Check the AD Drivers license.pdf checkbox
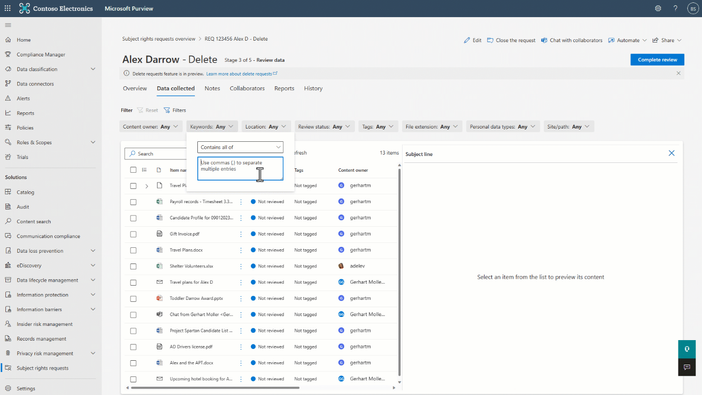Screen dimensions: 702x395 coord(133,347)
